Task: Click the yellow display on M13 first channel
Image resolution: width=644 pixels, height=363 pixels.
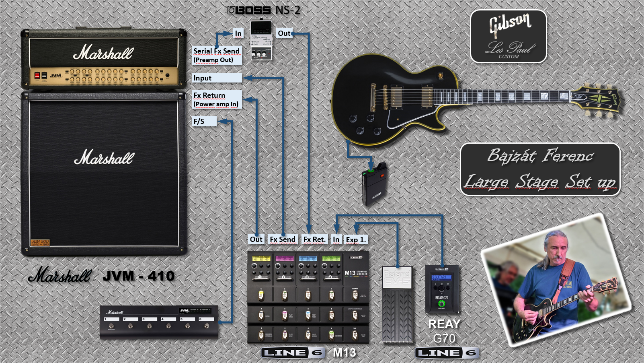Action: [261, 258]
